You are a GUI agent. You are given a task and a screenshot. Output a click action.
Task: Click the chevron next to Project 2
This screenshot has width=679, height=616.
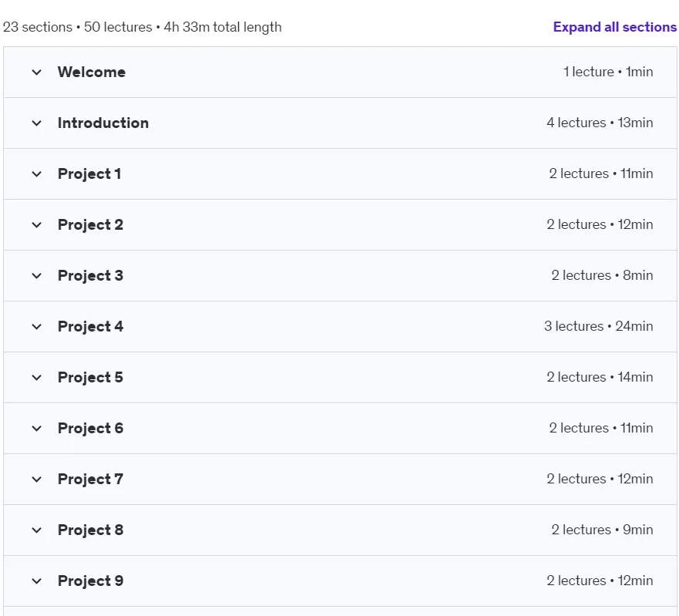click(x=37, y=225)
